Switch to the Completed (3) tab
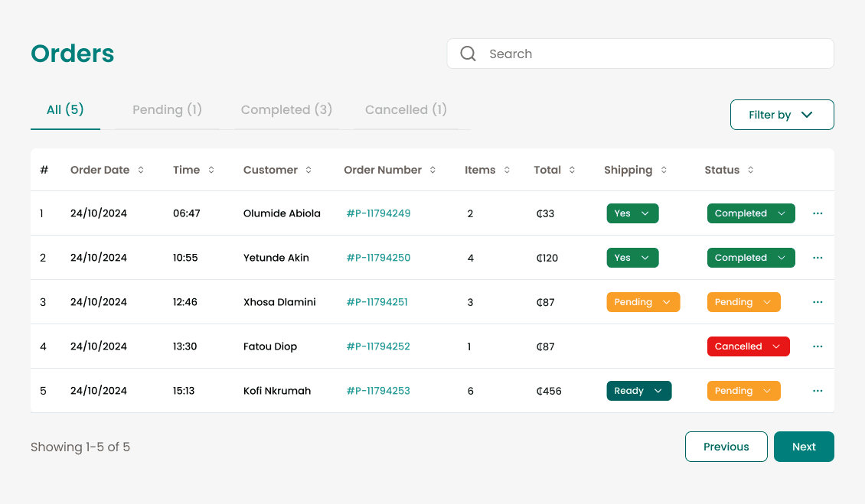The height and width of the screenshot is (504, 865). [286, 109]
